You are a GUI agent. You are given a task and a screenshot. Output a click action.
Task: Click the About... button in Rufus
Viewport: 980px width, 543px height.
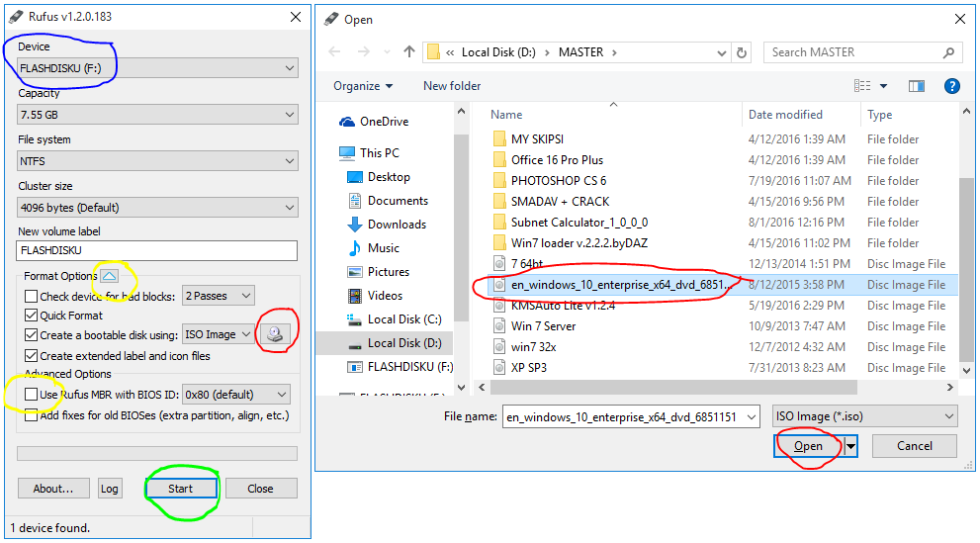pyautogui.click(x=53, y=489)
